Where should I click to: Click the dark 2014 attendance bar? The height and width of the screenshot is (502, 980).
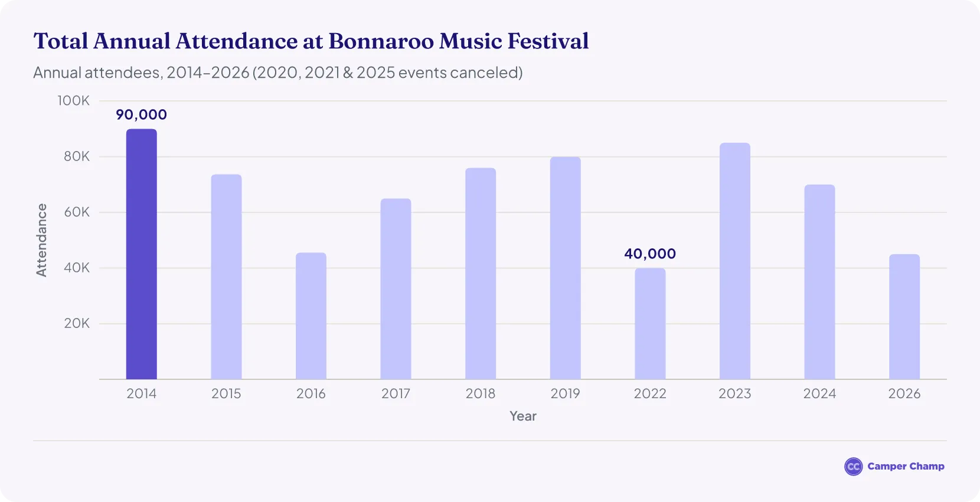tap(142, 254)
